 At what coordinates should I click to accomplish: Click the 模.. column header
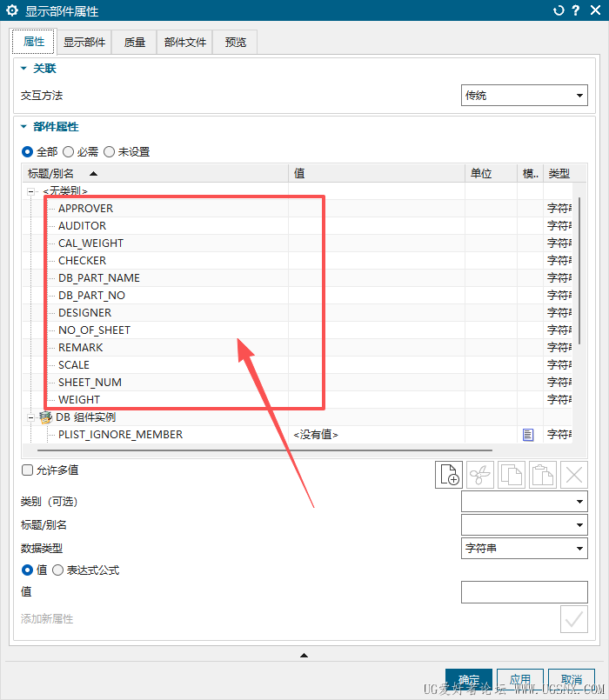coord(531,173)
